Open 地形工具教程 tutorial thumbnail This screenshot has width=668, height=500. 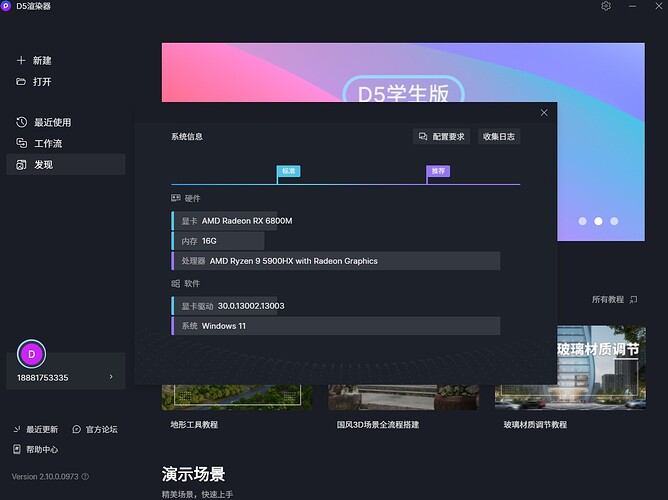coord(237,397)
